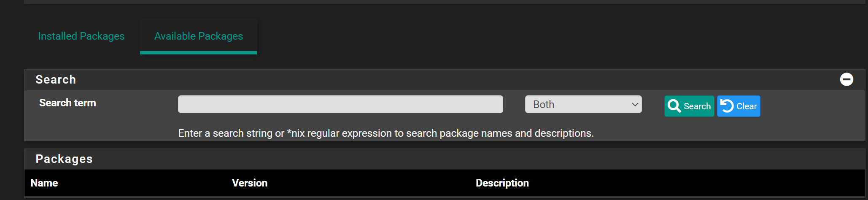Click the teal underline beneath Available Packages
Viewport: 868px width, 200px height.
[199, 53]
